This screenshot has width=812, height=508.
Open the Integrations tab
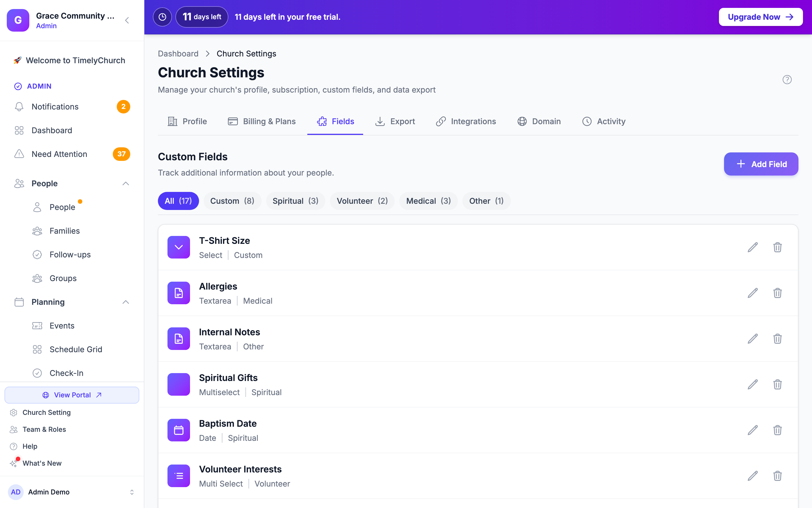(x=466, y=121)
